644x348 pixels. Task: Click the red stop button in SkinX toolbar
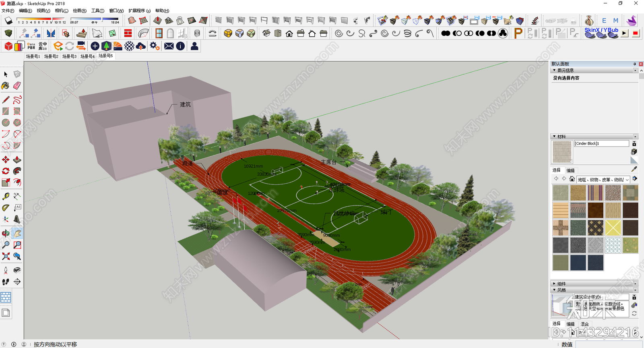636,33
